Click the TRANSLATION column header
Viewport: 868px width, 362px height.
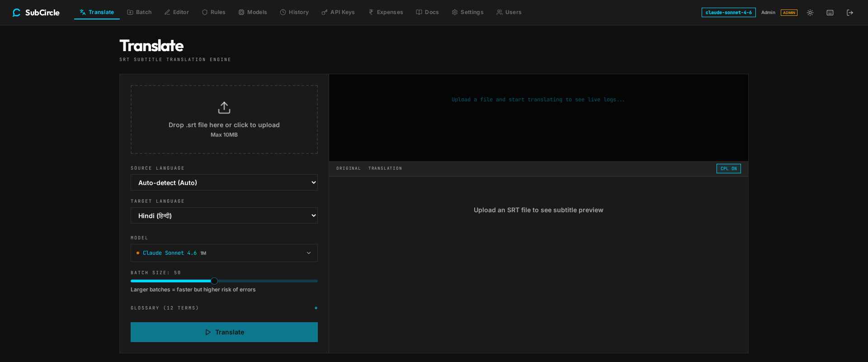385,168
